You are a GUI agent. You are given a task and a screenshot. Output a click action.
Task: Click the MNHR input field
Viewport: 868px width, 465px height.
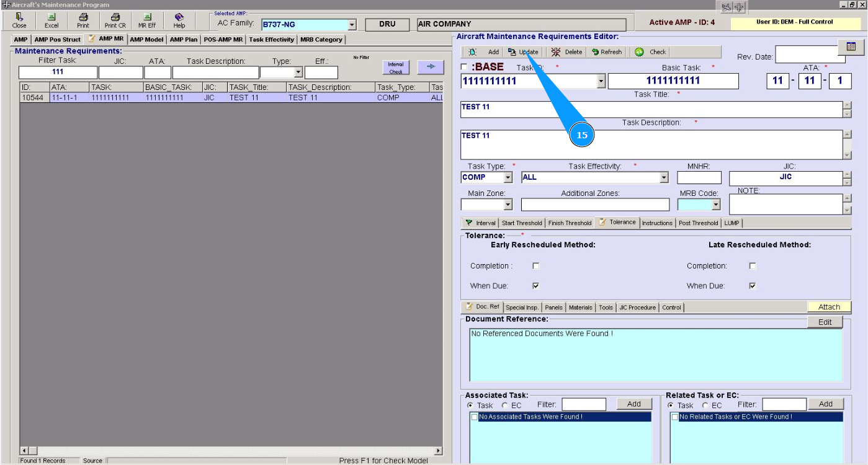(699, 178)
